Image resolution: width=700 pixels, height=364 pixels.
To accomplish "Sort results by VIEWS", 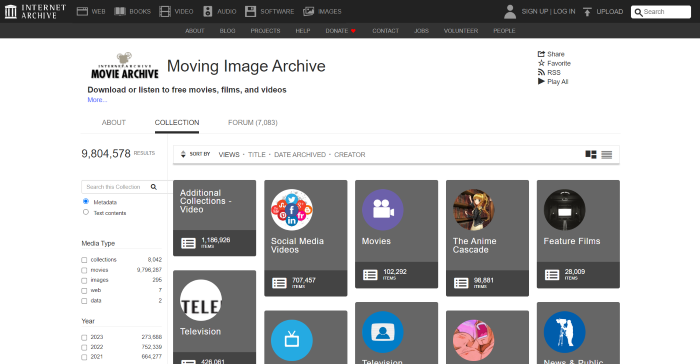I will [x=229, y=155].
